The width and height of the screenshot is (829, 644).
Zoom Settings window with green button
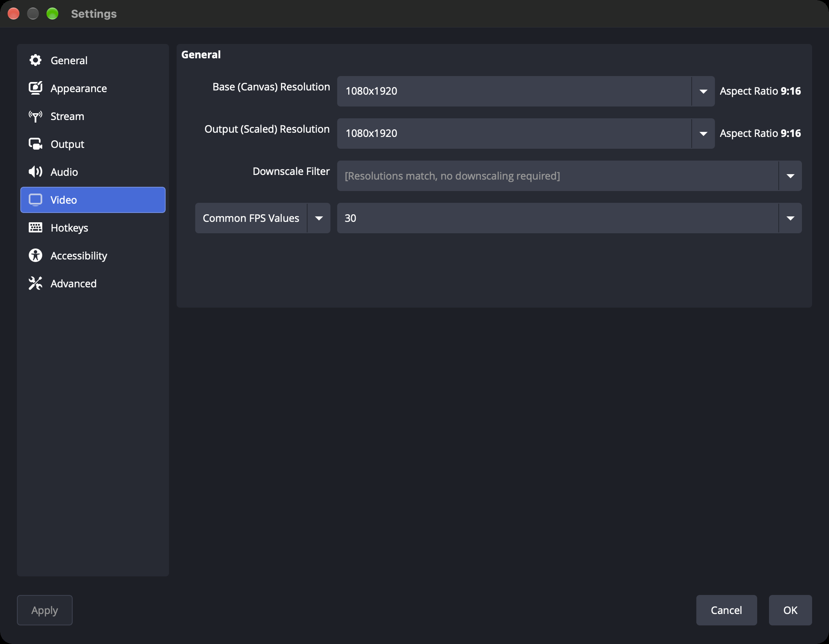52,14
